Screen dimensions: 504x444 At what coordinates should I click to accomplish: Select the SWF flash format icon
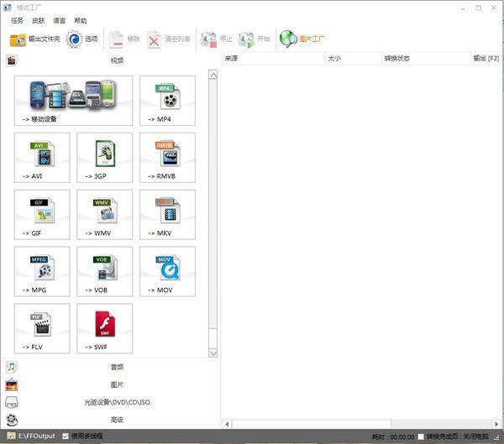pyautogui.click(x=105, y=328)
